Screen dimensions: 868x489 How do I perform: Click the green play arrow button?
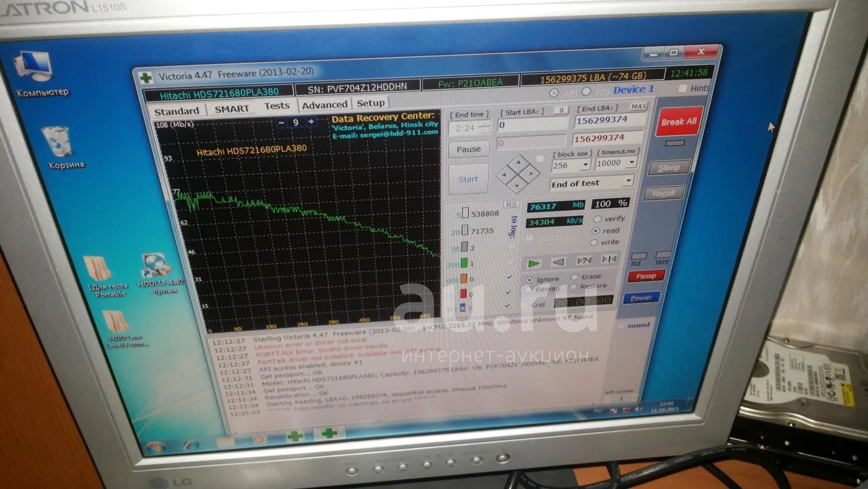pos(533,263)
